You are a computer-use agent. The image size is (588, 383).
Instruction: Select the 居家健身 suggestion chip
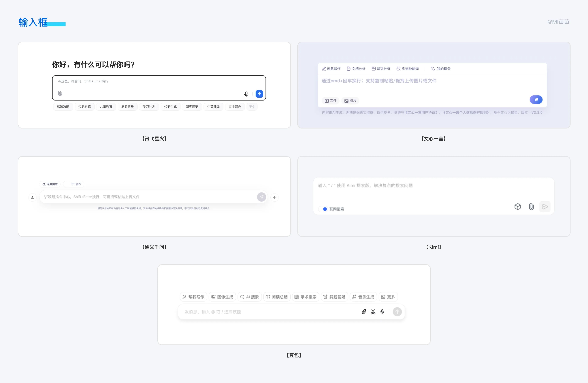click(128, 107)
